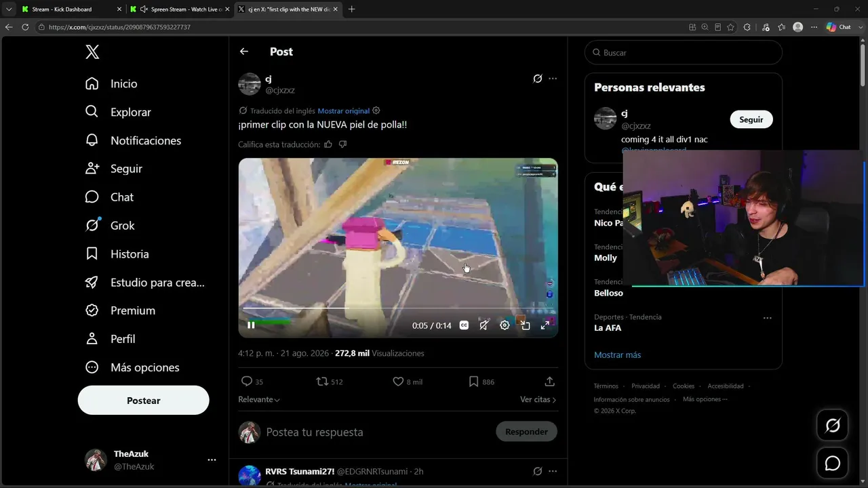Rate translation with thumbs up

tap(328, 144)
